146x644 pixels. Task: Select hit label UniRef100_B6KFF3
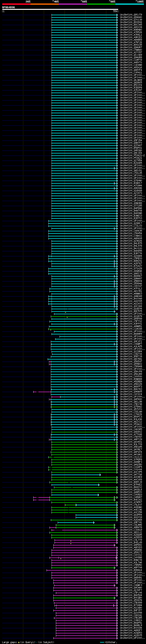pos(131,387)
